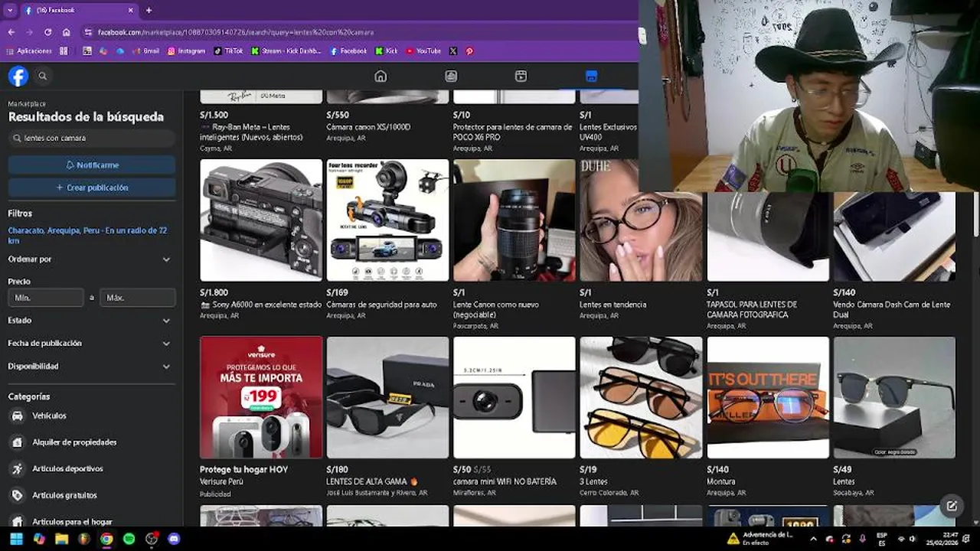This screenshot has height=551, width=980.
Task: Open a new browser tab
Action: pyautogui.click(x=149, y=10)
